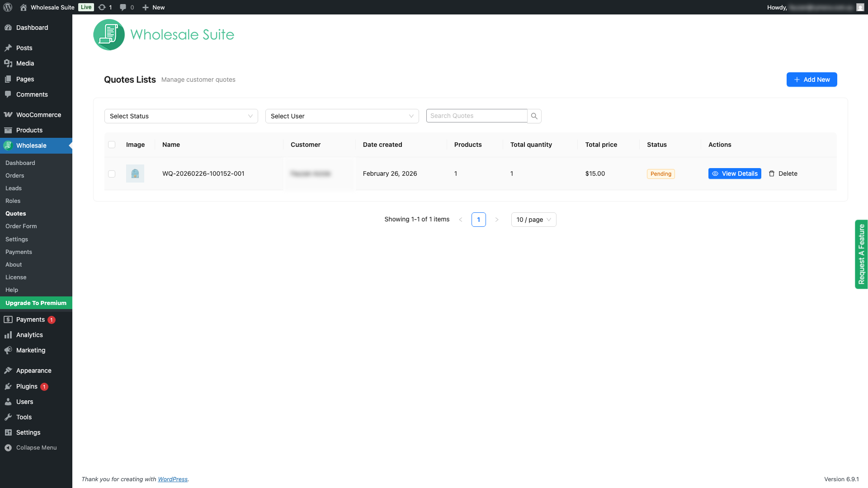Open the Order Form menu entry
Image resolution: width=868 pixels, height=488 pixels.
[21, 226]
